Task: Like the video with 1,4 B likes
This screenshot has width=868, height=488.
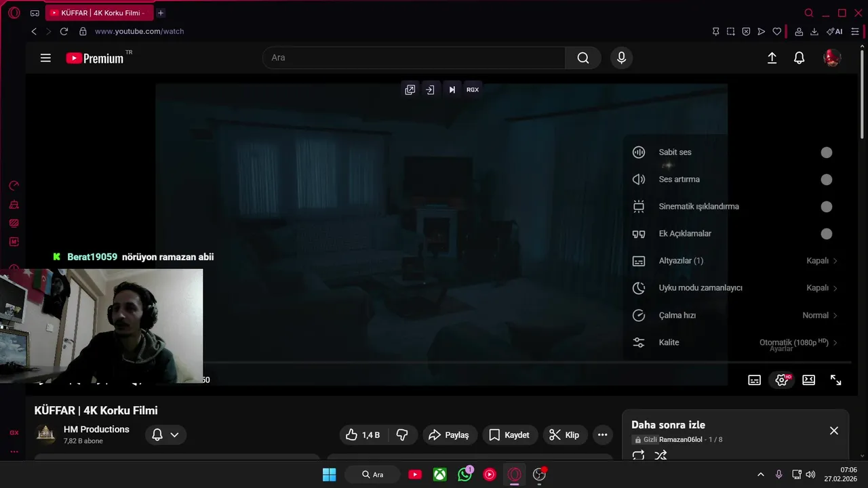Action: click(363, 435)
